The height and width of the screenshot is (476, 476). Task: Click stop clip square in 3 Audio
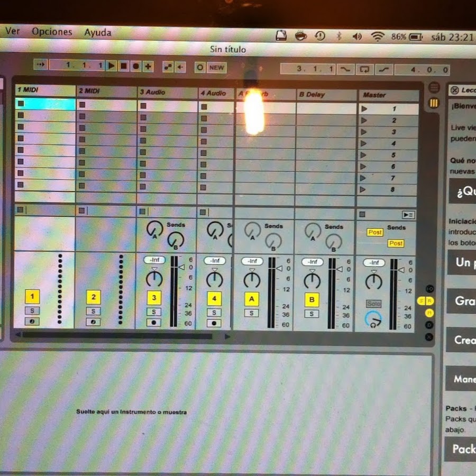click(x=143, y=211)
